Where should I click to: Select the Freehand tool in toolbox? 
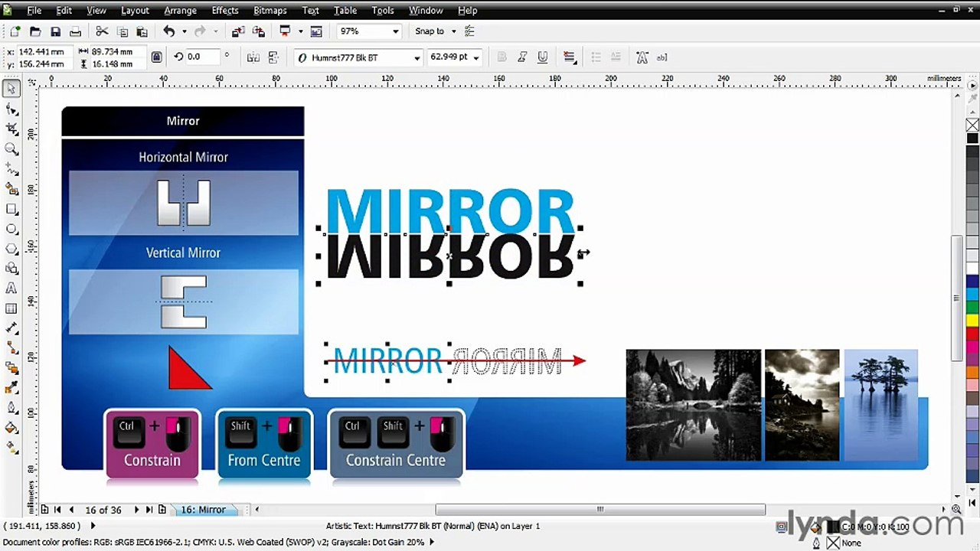11,168
